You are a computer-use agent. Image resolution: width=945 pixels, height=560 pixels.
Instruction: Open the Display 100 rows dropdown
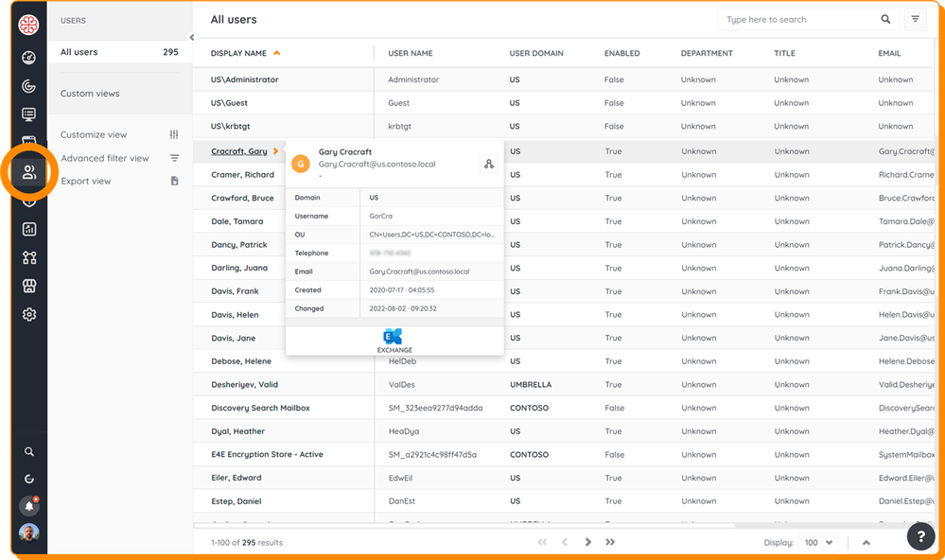pyautogui.click(x=818, y=542)
